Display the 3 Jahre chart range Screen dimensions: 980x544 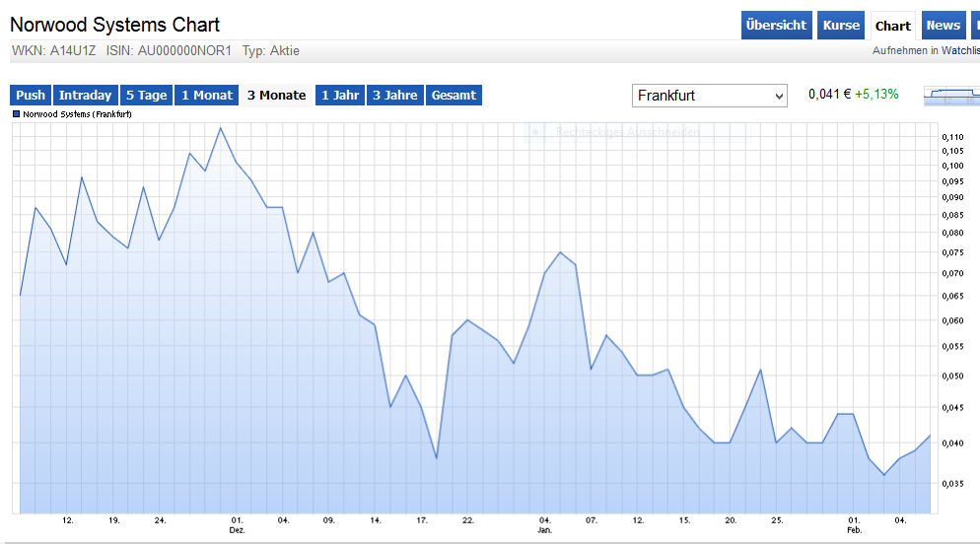(395, 96)
